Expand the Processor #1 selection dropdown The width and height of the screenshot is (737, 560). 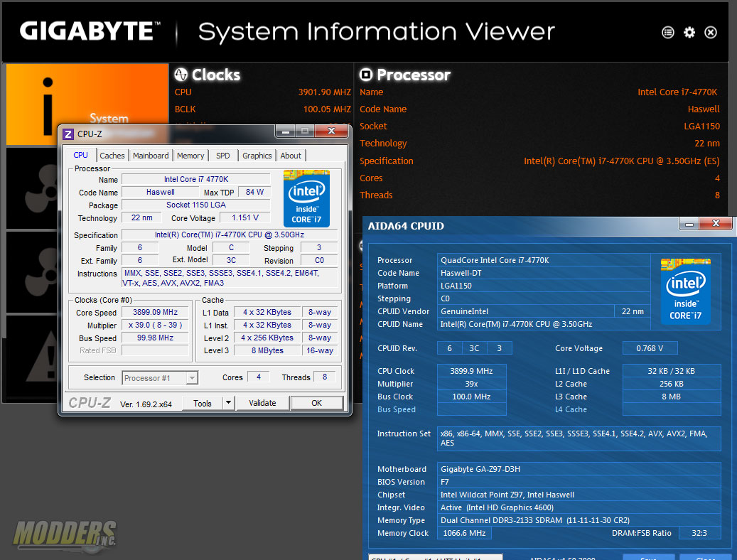tap(192, 378)
